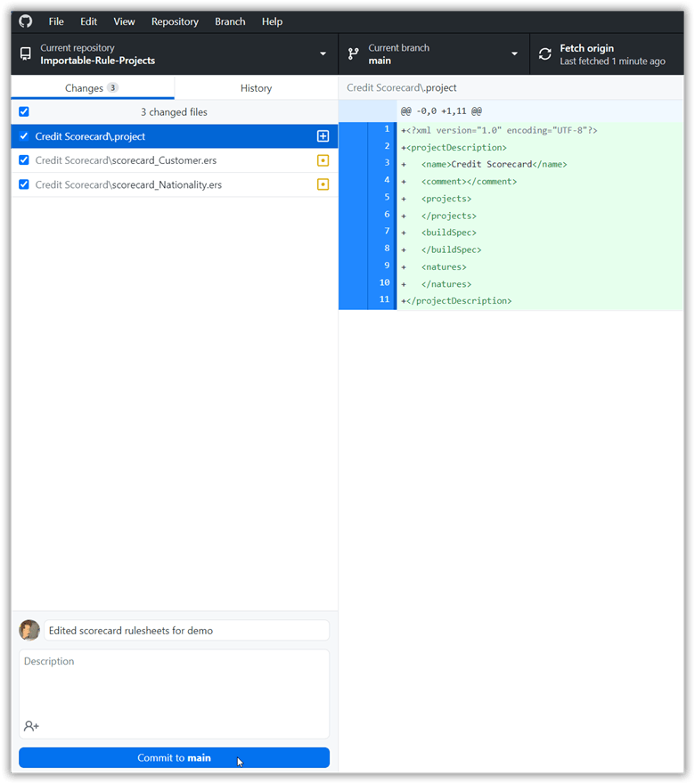Click the Credit Scorecard\.project diff header path
695x784 pixels.
point(402,87)
